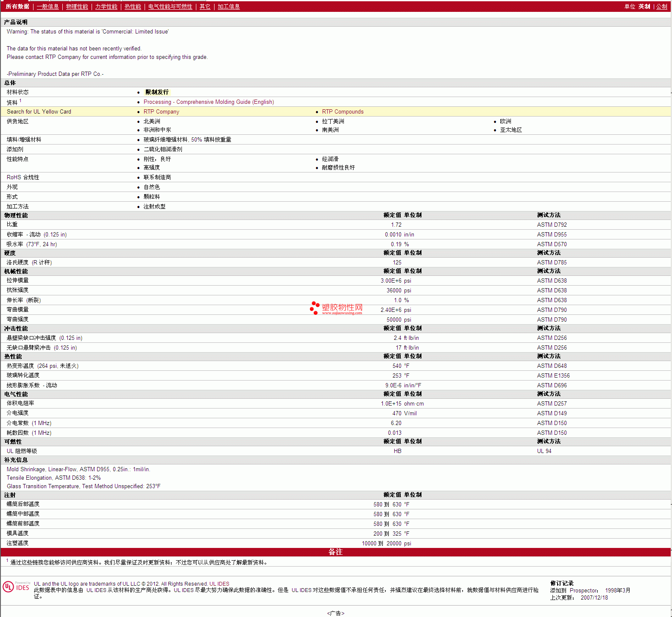Open Processing Comprehensive Molding Guide link
Screen dimensions: 672x617
click(209, 102)
